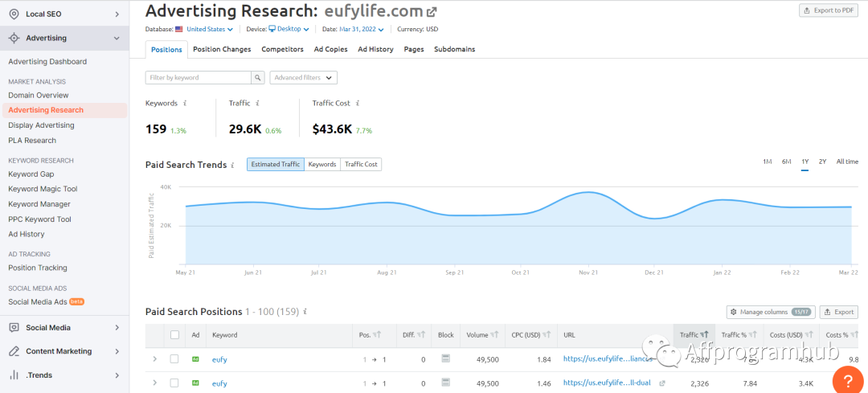This screenshot has width=868, height=393.
Task: Open the Advanced filters dropdown
Action: 303,77
